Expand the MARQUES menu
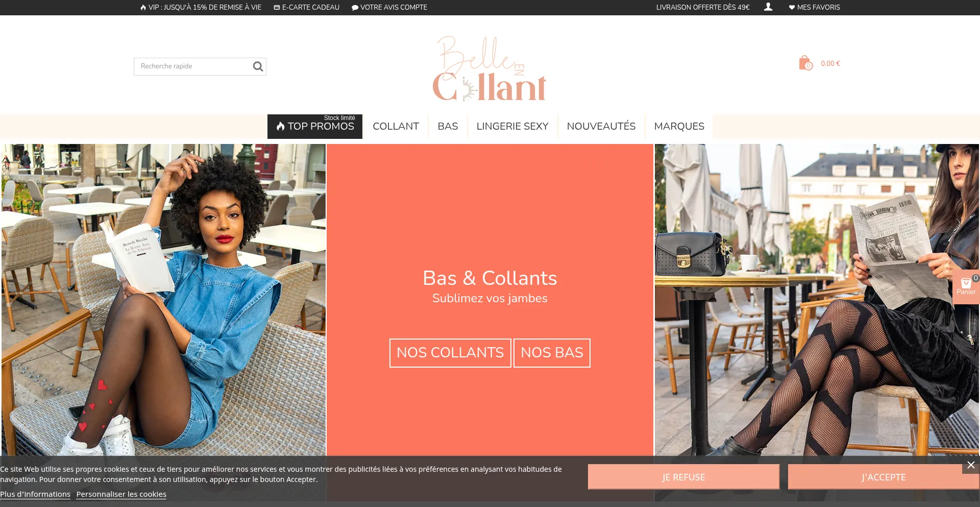This screenshot has height=507, width=980. click(x=679, y=127)
